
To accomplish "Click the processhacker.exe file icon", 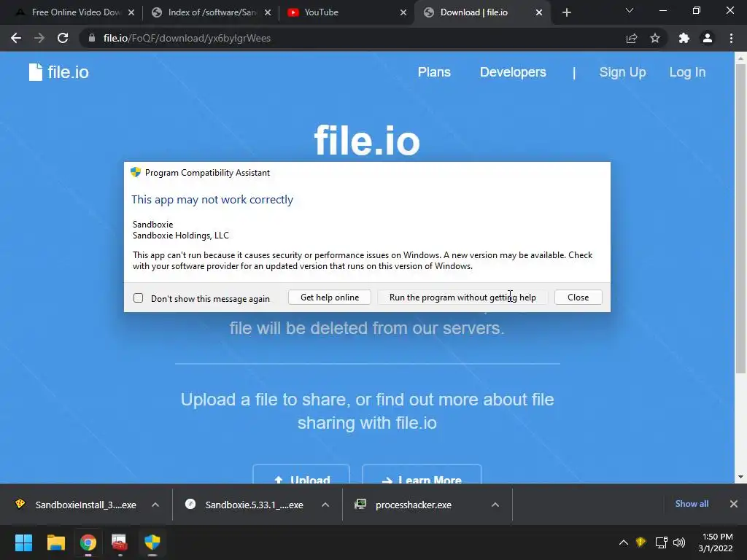I will point(360,505).
